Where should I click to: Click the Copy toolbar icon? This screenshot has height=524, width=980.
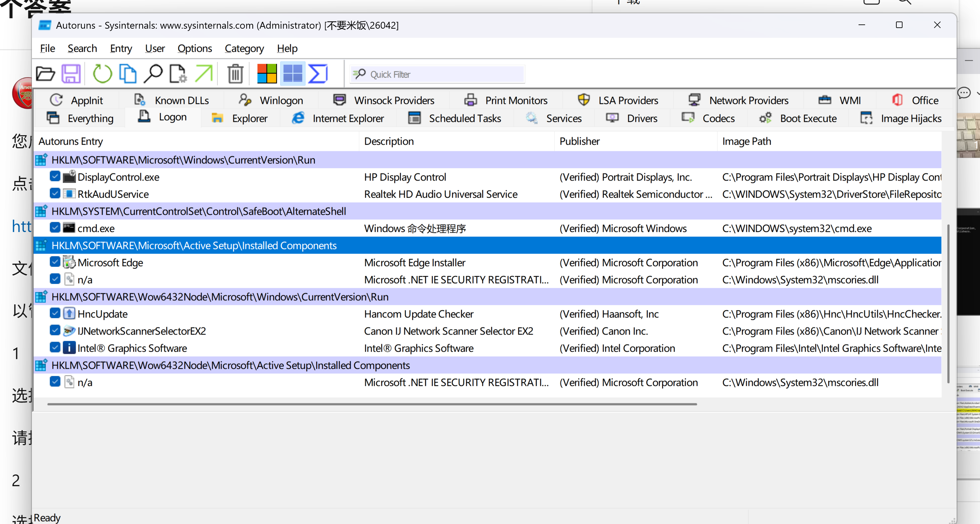point(128,74)
